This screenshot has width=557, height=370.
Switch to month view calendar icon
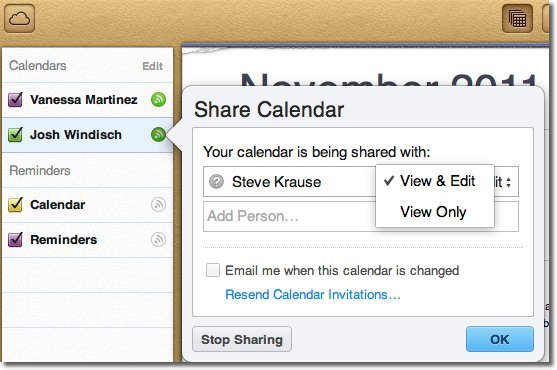tap(517, 18)
